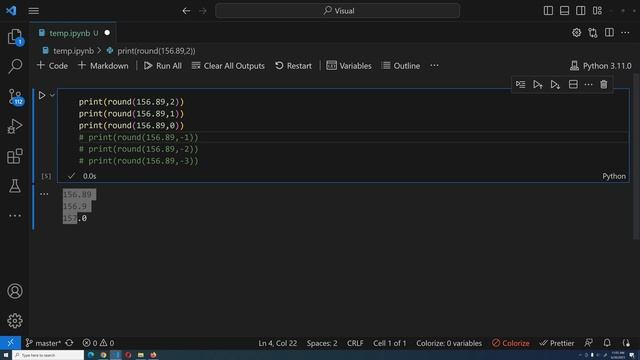Customize the editor layout

(x=598, y=11)
